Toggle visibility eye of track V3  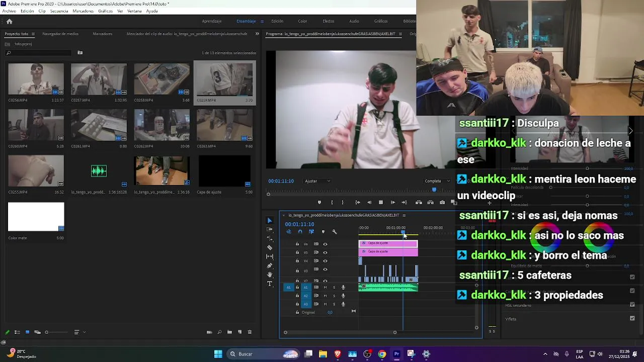click(325, 269)
